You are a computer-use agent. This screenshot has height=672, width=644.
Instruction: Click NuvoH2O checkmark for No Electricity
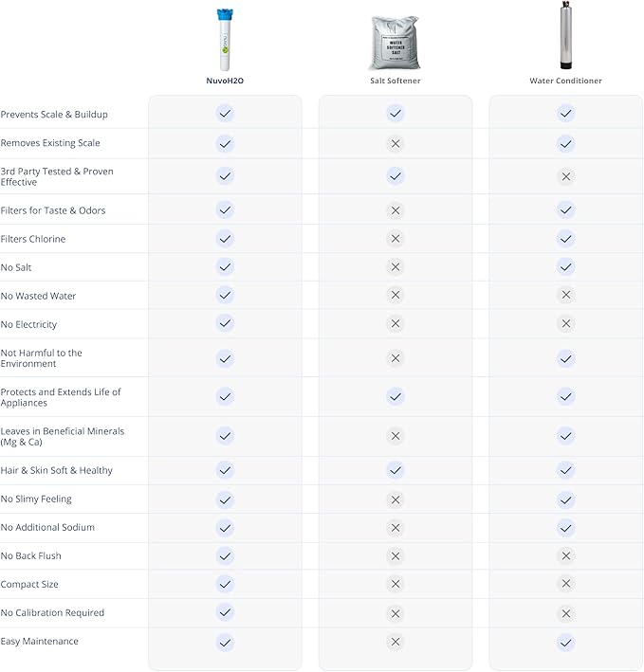point(225,323)
